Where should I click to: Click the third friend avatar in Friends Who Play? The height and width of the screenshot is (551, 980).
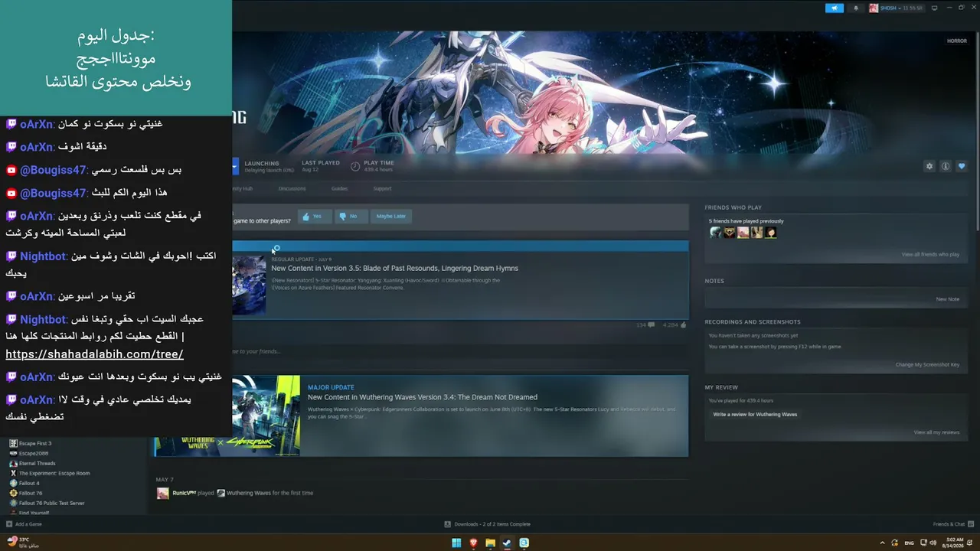[743, 233]
